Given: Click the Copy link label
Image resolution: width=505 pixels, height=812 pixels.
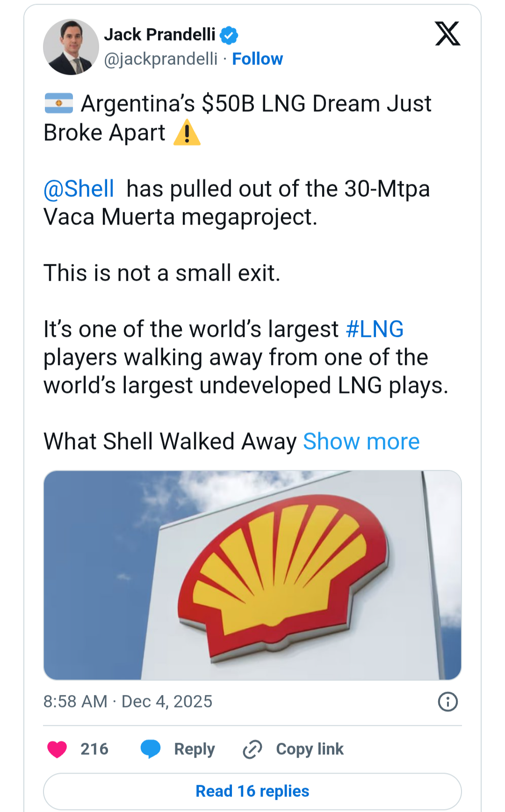Looking at the screenshot, I should (x=310, y=749).
